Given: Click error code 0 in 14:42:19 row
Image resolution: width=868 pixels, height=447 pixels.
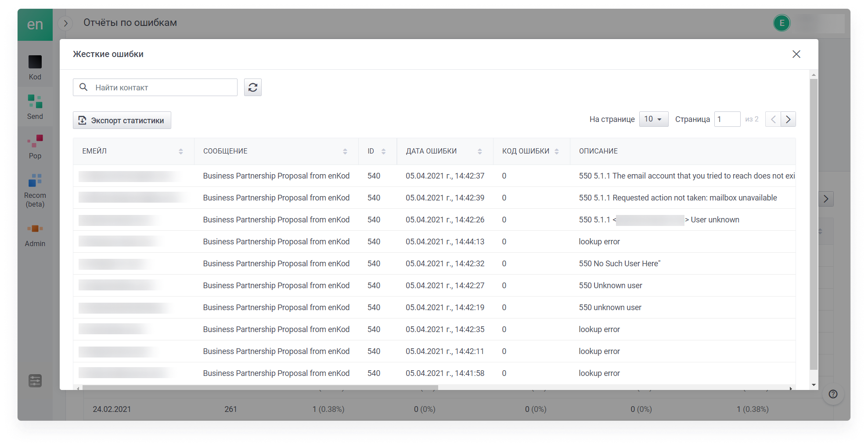Looking at the screenshot, I should (x=504, y=308).
